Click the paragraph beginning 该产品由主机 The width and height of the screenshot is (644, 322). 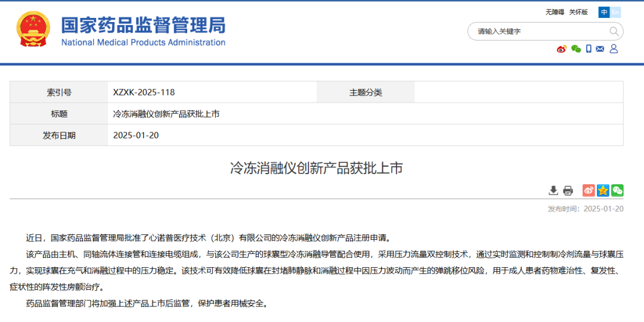coord(316,270)
